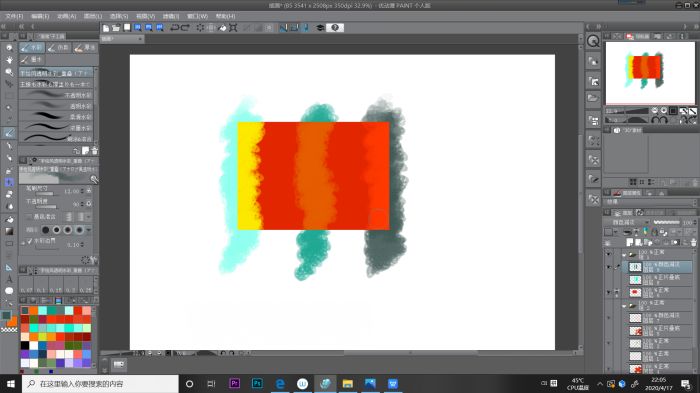The image size is (700, 393).
Task: Click the Undo arrow in command bar
Action: (x=175, y=28)
